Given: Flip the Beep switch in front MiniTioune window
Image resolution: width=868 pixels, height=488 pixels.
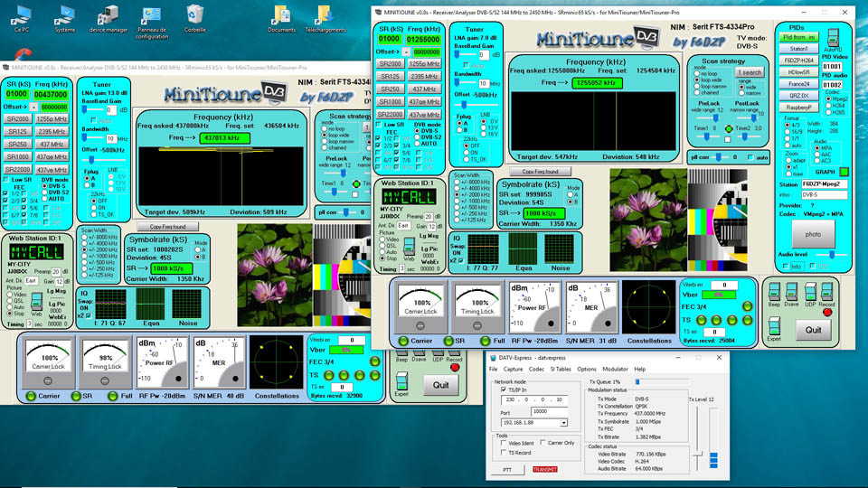Looking at the screenshot, I should click(775, 289).
